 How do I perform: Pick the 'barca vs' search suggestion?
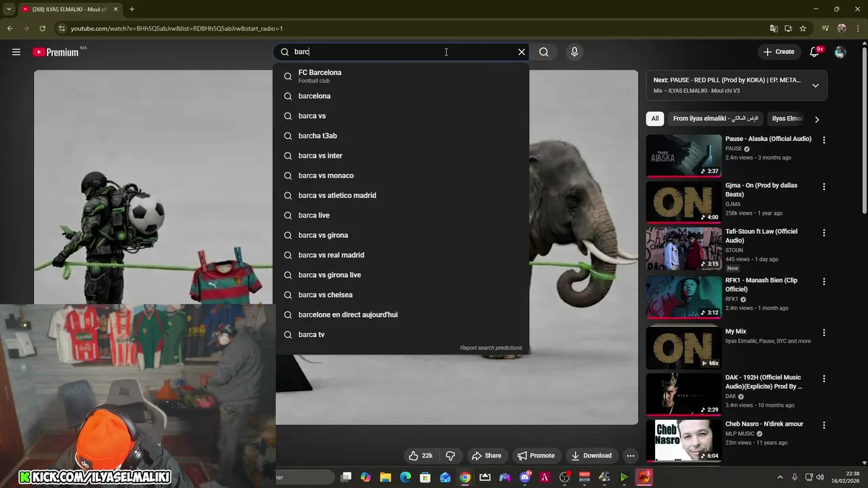[x=402, y=116]
